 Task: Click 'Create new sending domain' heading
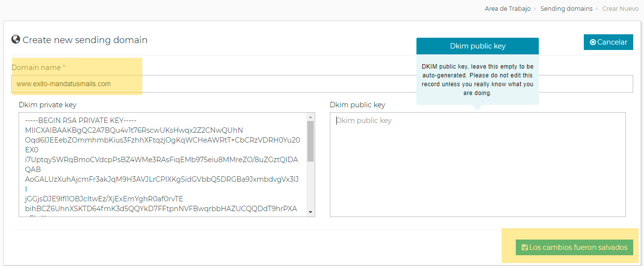point(85,40)
